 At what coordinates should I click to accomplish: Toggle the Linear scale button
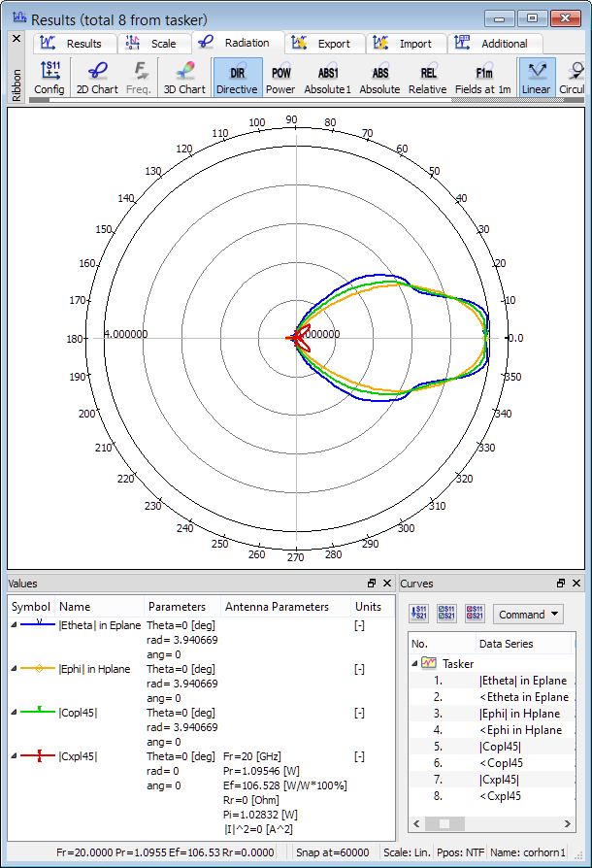coord(536,78)
